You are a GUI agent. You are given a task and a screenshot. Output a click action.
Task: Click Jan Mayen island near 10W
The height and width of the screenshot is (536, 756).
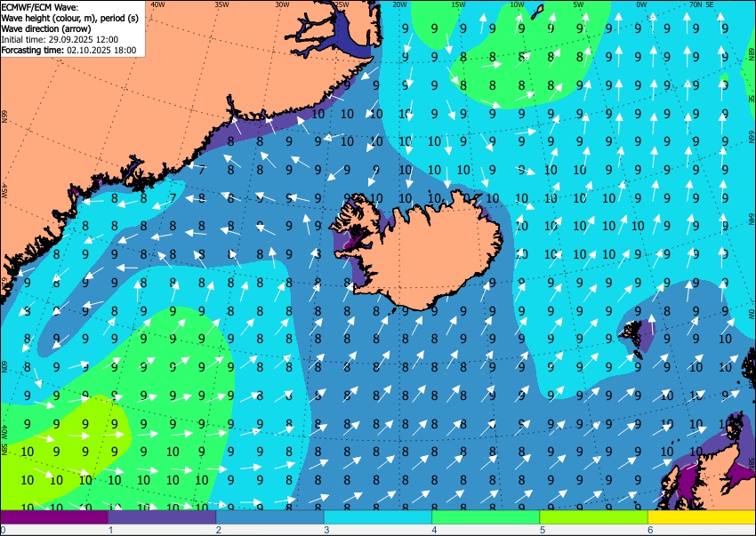pyautogui.click(x=537, y=12)
